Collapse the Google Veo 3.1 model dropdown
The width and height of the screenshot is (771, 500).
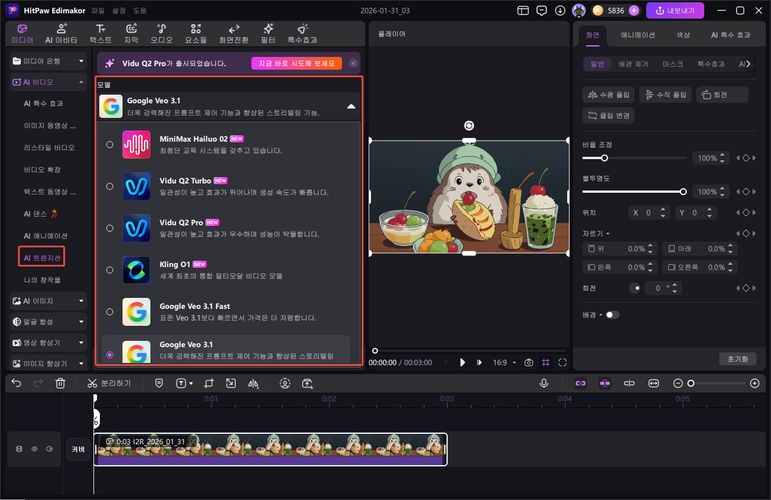tap(351, 106)
